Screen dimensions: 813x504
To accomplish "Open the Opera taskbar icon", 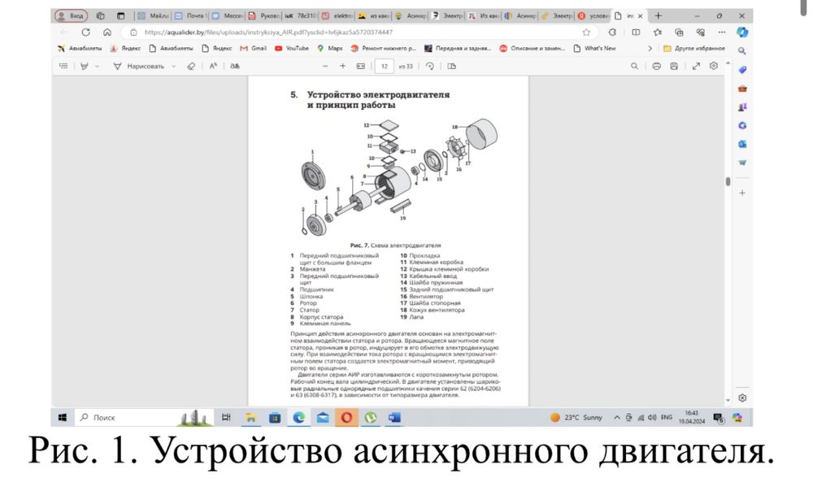I will tap(346, 417).
